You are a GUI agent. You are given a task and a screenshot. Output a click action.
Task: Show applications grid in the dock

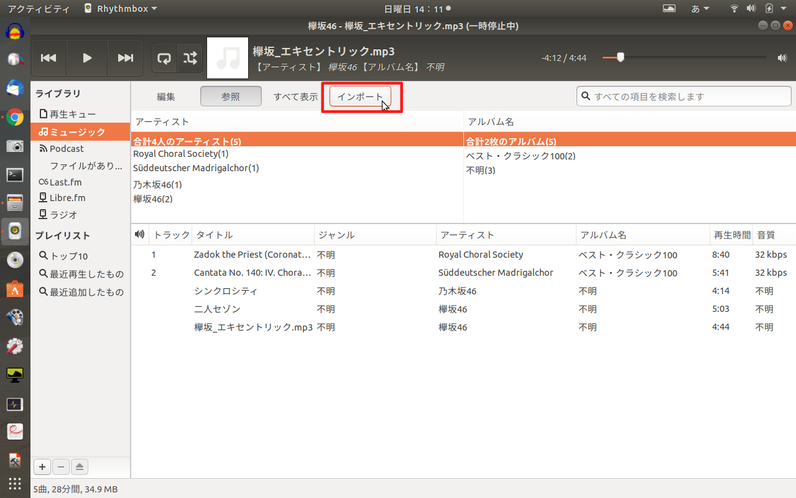pos(15,484)
